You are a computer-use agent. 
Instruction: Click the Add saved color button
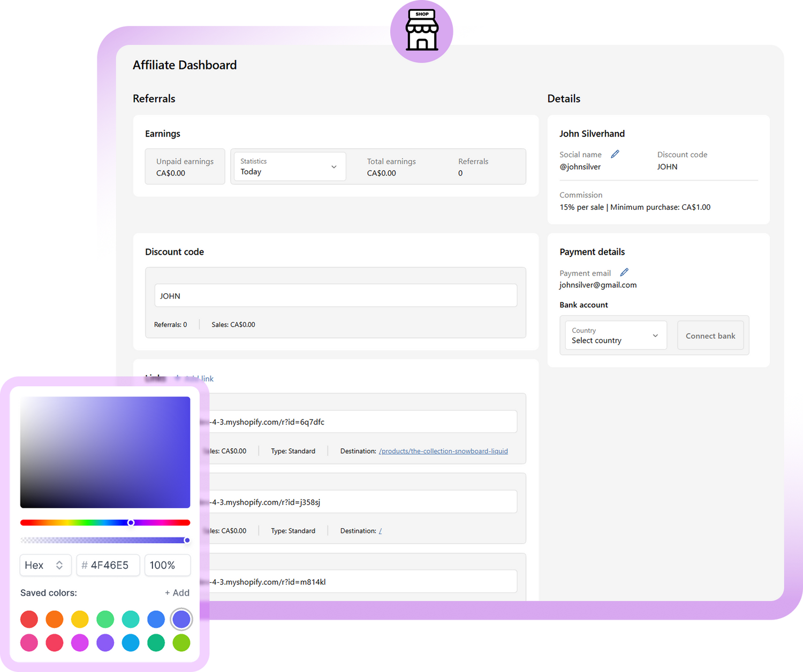coord(177,593)
